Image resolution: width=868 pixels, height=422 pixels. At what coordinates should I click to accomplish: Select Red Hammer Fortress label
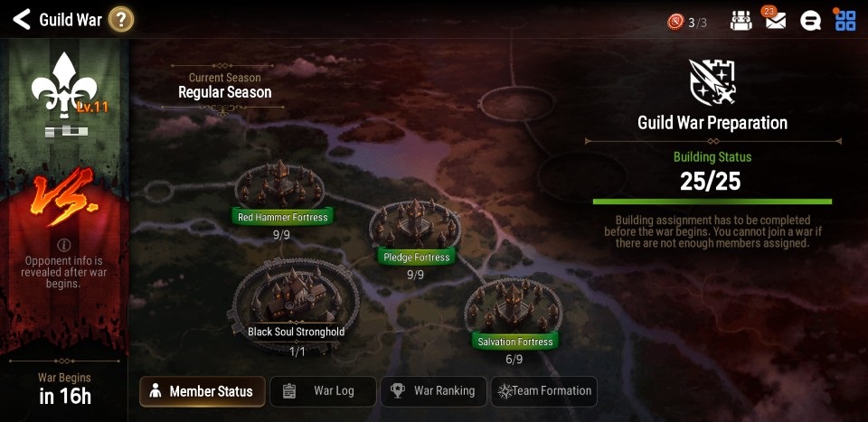(283, 217)
